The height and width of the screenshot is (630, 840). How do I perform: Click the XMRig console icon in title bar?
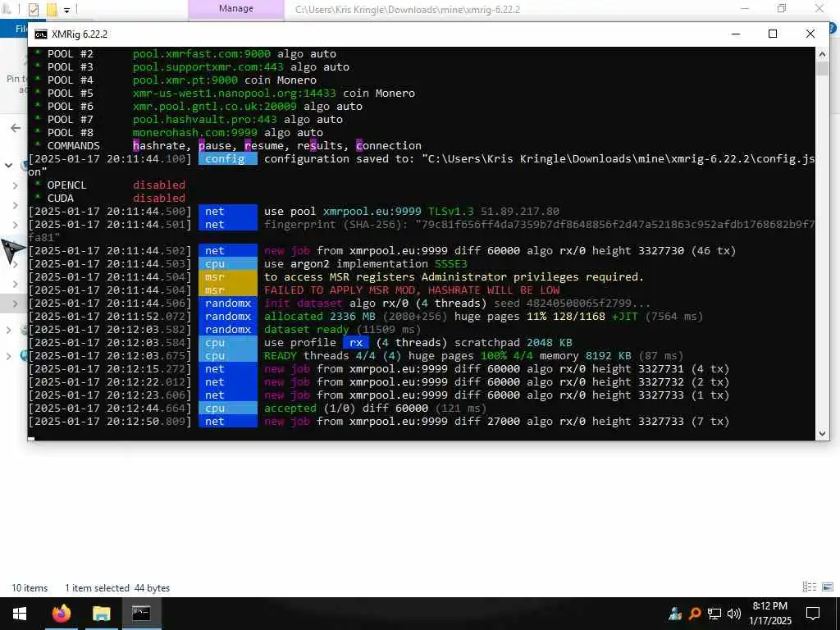pos(41,34)
